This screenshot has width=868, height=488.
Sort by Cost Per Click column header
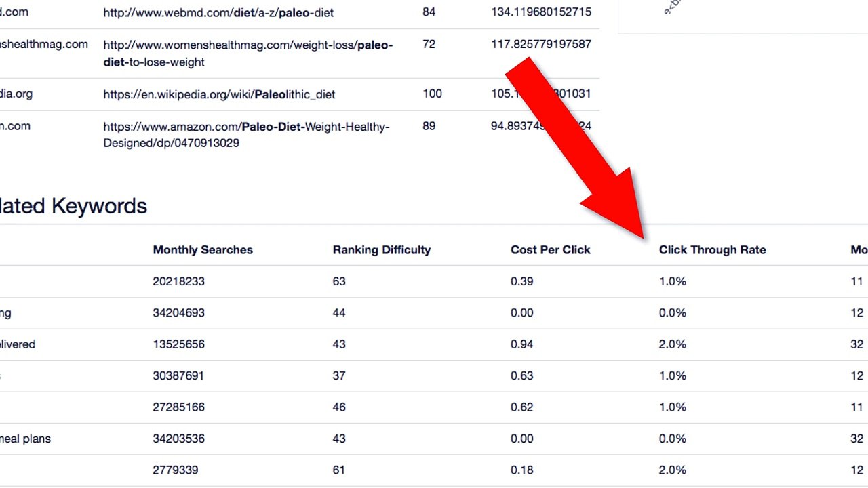(551, 249)
